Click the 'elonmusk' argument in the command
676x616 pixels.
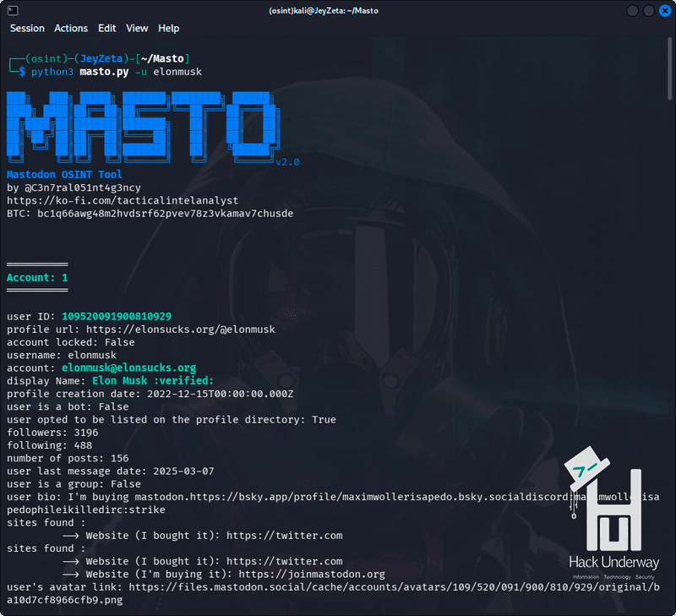(x=177, y=72)
